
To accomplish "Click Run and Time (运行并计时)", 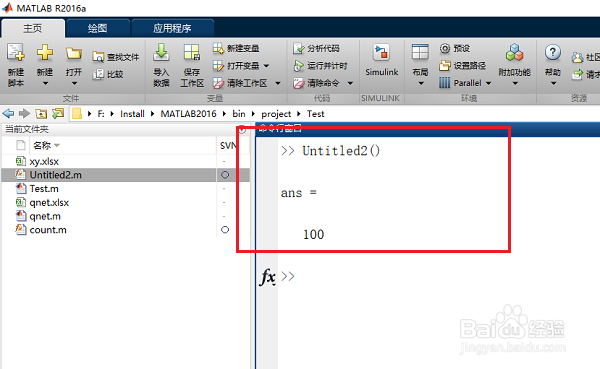I will 320,65.
